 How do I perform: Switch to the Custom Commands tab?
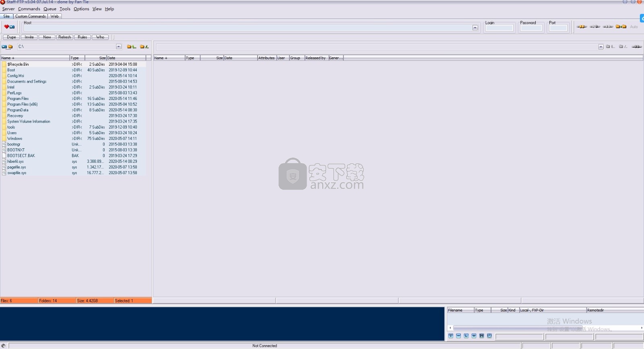click(x=31, y=17)
